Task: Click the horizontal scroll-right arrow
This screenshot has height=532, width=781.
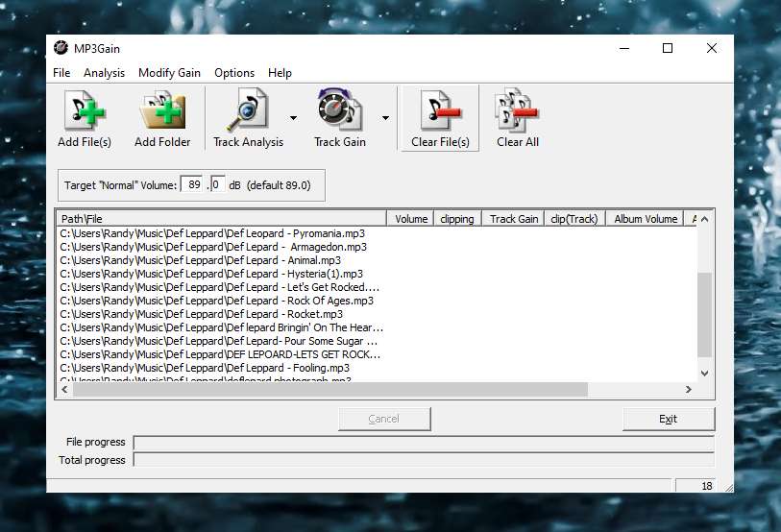Action: [689, 390]
